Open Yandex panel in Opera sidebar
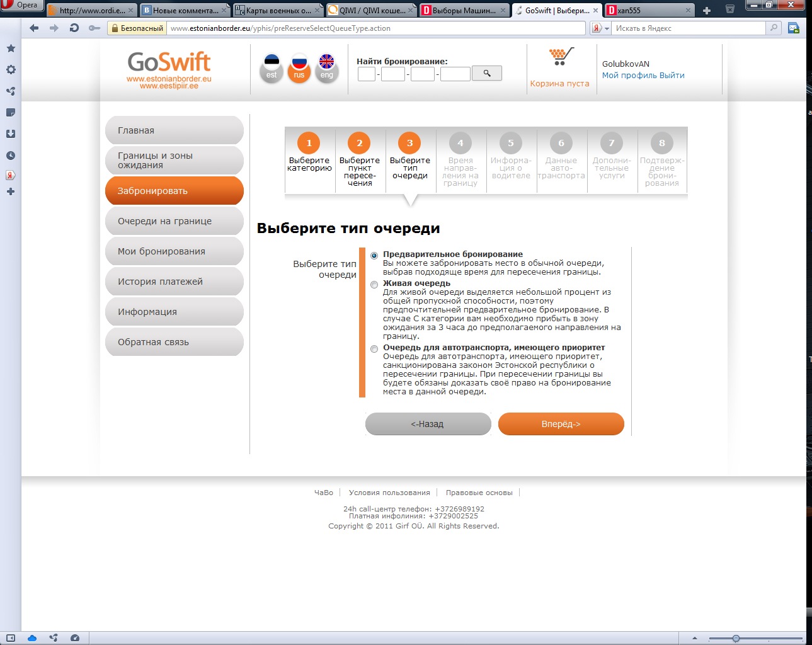Viewport: 812px width, 645px height. [11, 175]
